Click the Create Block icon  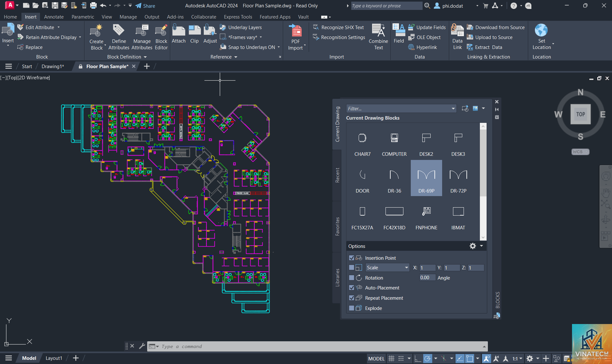(x=96, y=31)
